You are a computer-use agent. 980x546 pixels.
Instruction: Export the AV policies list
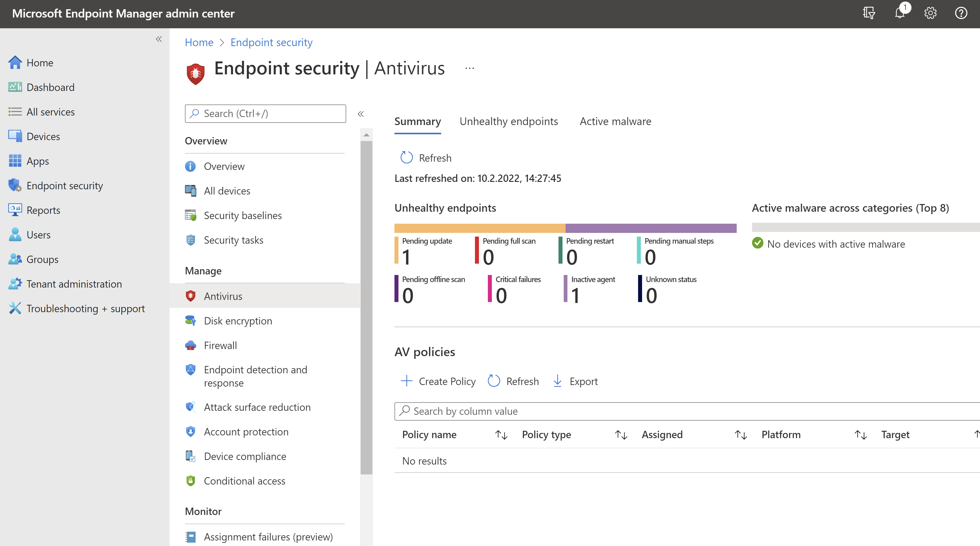(575, 381)
